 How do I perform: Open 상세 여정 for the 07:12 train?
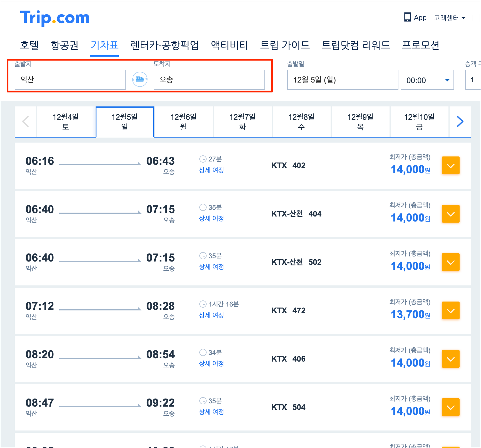point(212,315)
